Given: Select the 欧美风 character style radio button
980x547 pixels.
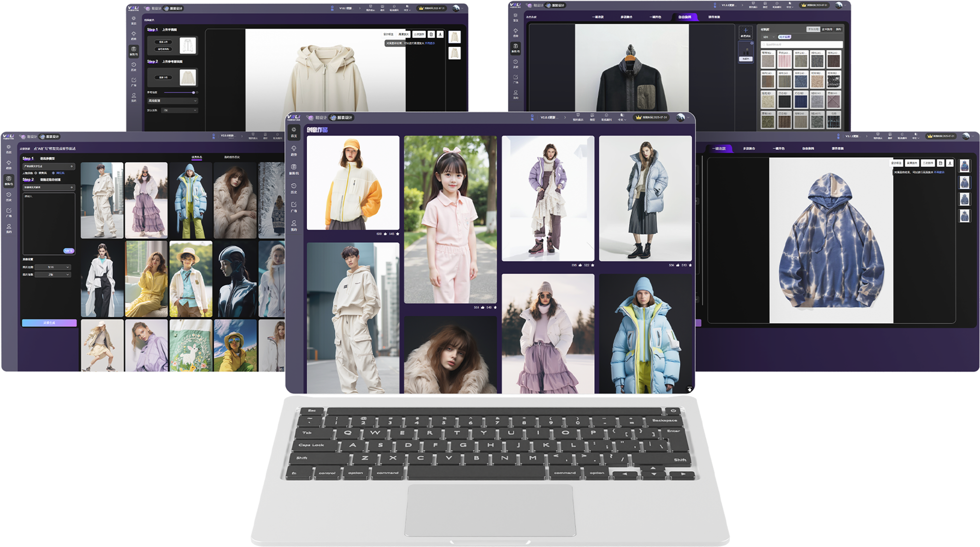Looking at the screenshot, I should point(36,173).
